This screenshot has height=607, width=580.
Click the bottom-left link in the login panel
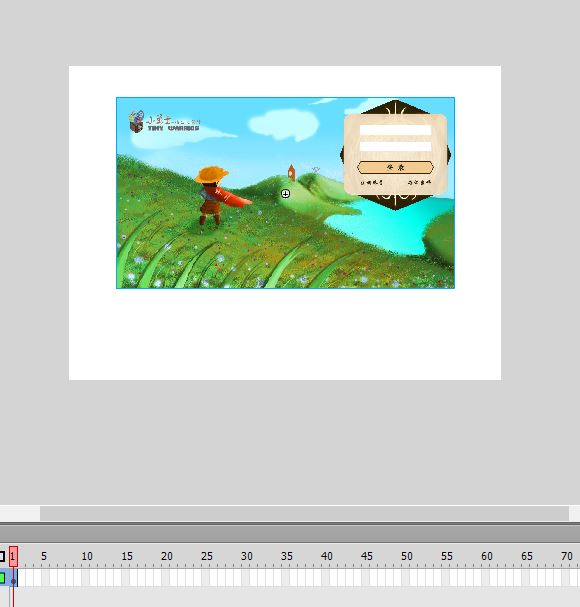372,182
